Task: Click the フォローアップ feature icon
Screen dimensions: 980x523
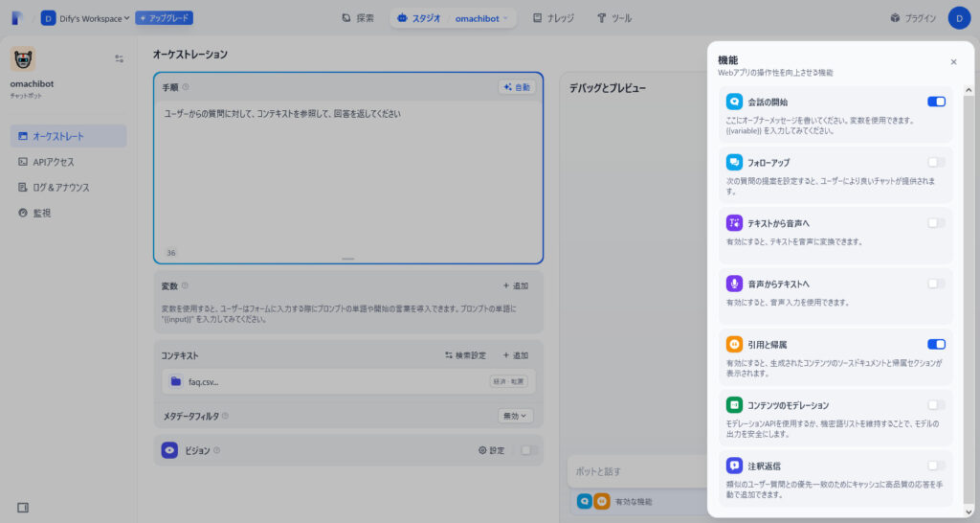Action: tap(734, 163)
